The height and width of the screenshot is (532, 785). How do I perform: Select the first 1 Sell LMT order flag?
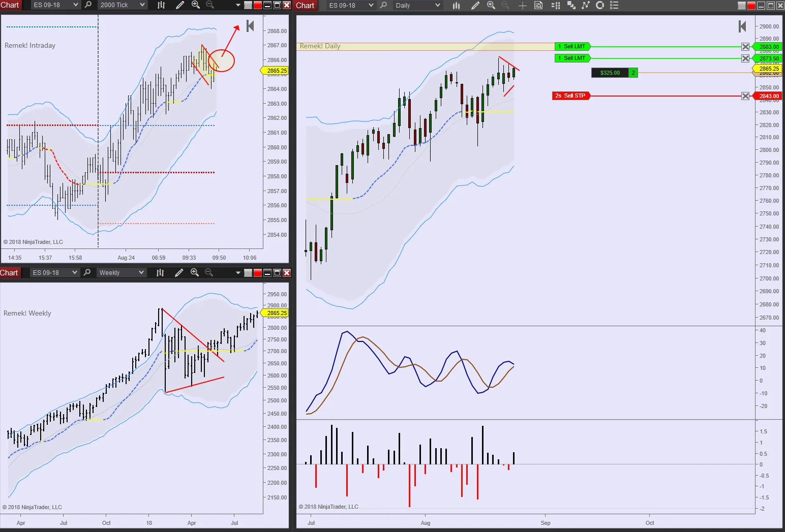click(x=572, y=46)
